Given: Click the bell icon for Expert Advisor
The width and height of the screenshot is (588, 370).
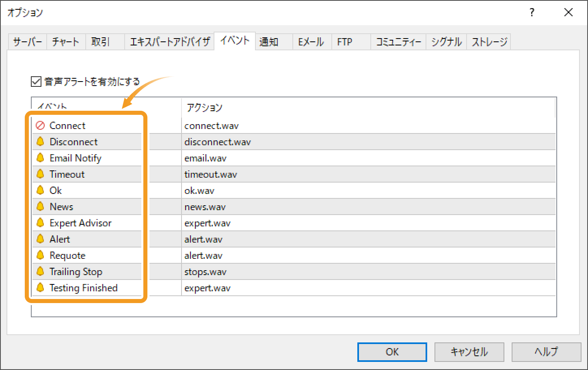Looking at the screenshot, I should 40,223.
